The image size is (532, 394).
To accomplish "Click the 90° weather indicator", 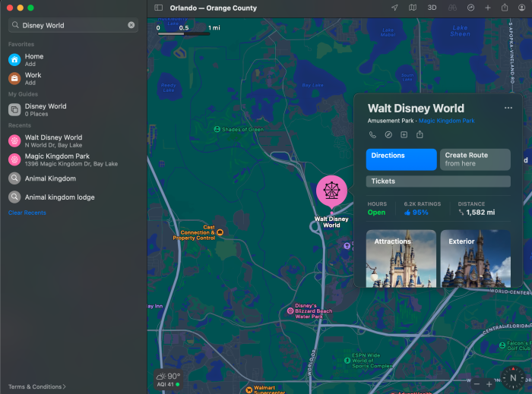I will pyautogui.click(x=168, y=377).
